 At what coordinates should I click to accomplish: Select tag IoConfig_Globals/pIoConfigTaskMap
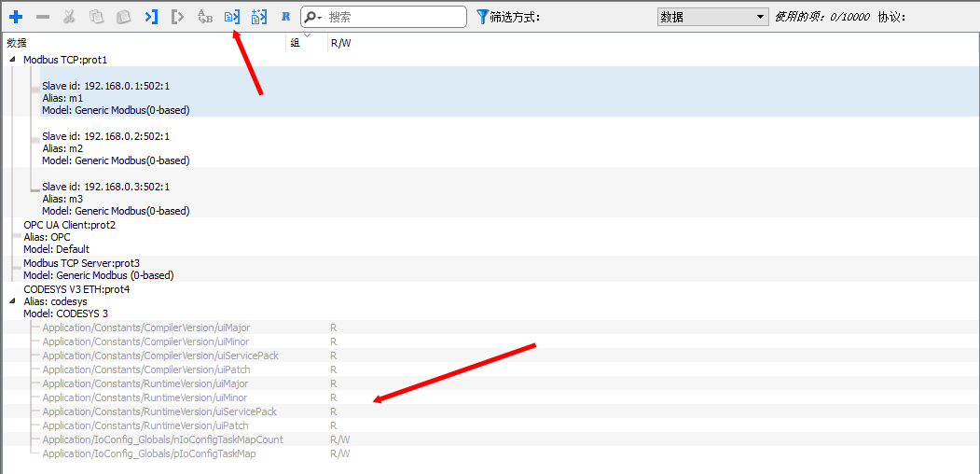[x=149, y=453]
